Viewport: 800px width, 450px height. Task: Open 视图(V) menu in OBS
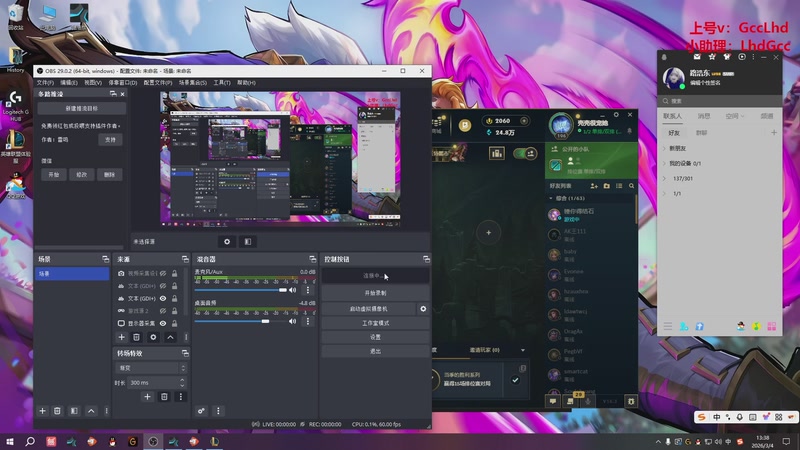(x=93, y=83)
